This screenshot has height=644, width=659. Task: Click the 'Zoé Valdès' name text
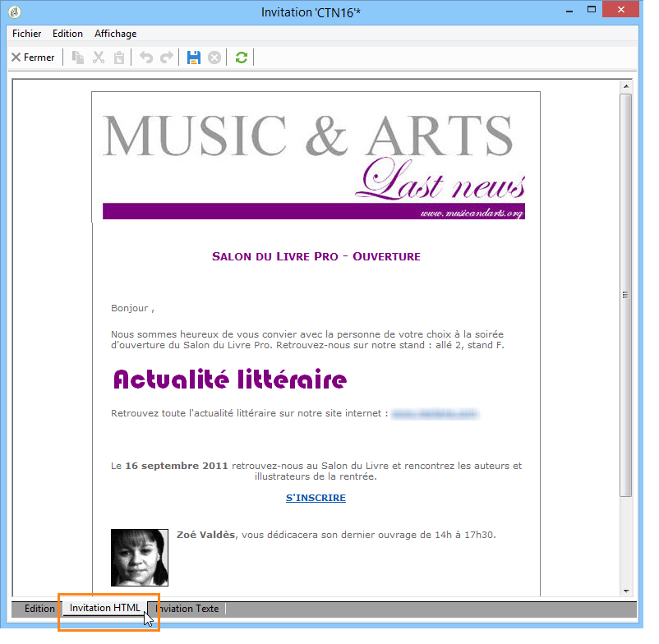point(206,535)
